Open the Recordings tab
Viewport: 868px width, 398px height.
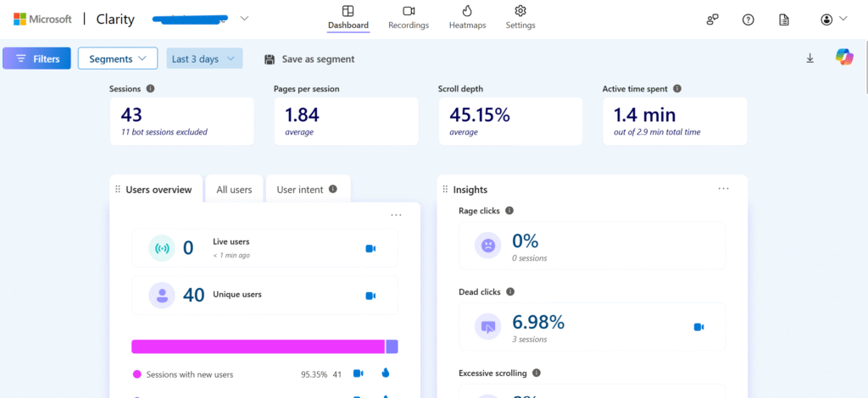click(x=409, y=18)
